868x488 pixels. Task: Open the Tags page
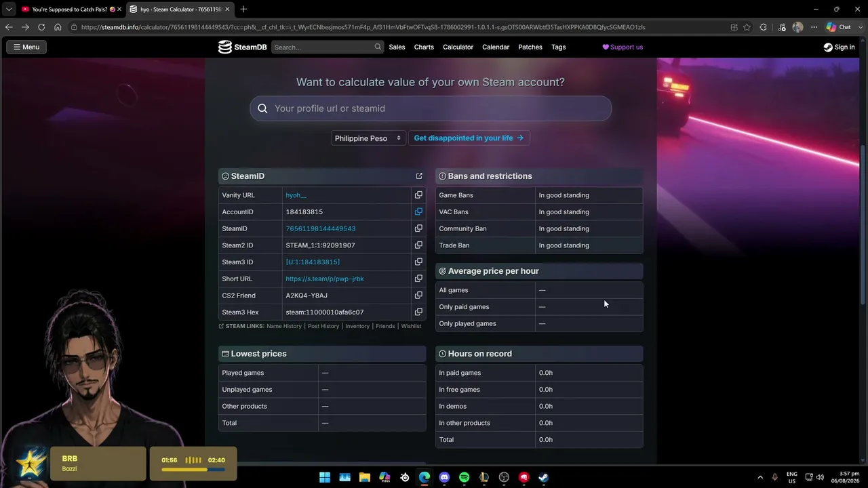[559, 47]
